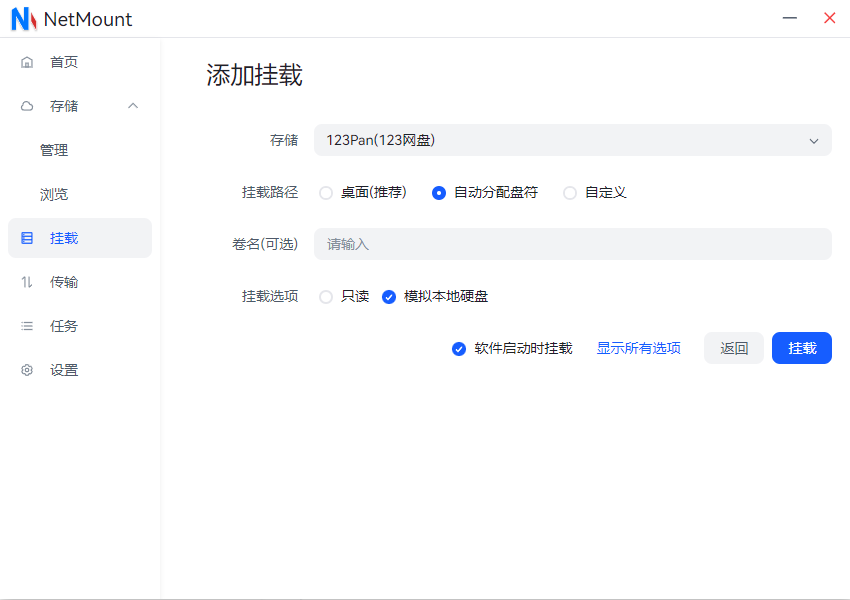The image size is (850, 600).
Task: Toggle the 软件启动时挂载 checkbox
Action: [459, 349]
